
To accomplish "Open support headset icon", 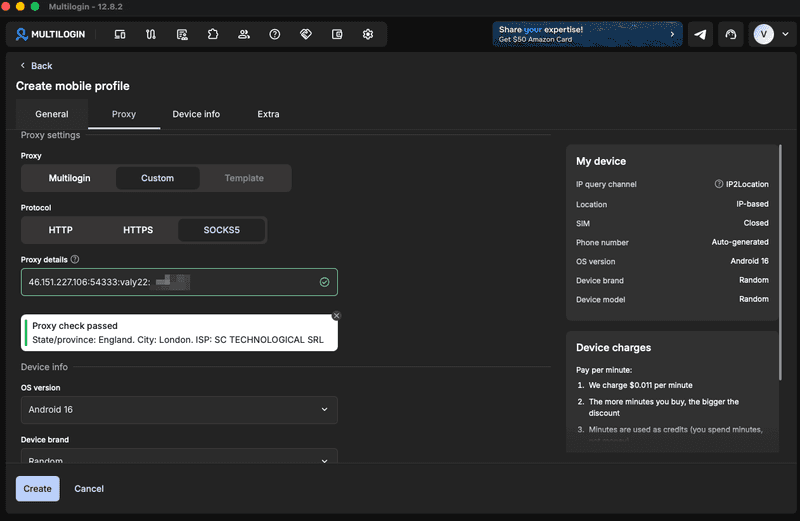I will [x=731, y=34].
